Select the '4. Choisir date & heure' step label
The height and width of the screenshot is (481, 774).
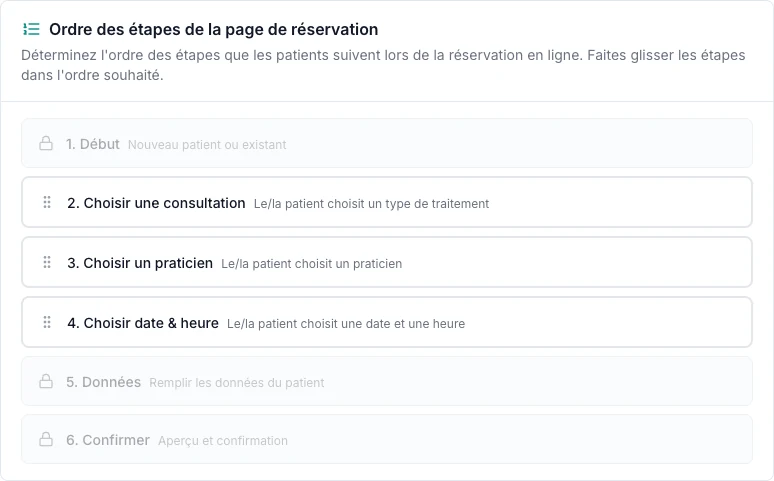pyautogui.click(x=143, y=323)
